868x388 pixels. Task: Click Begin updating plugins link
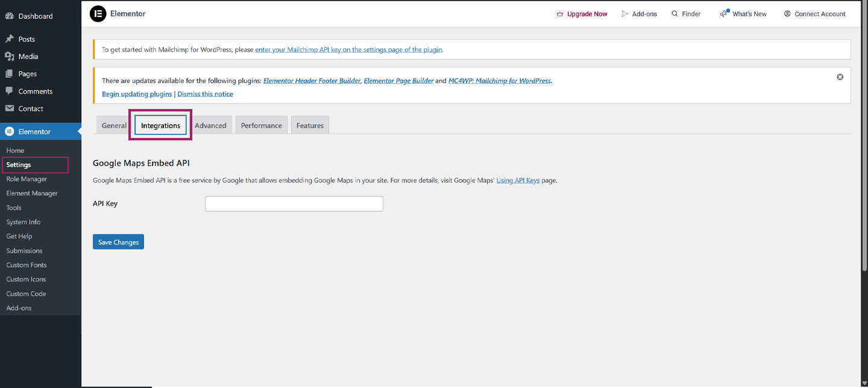tap(137, 94)
